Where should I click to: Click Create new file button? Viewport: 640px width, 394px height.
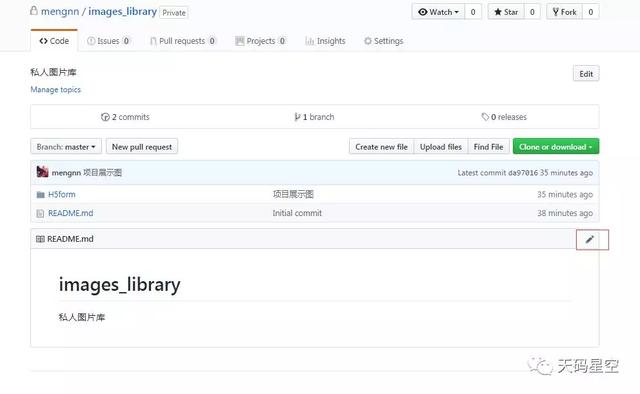(x=382, y=147)
